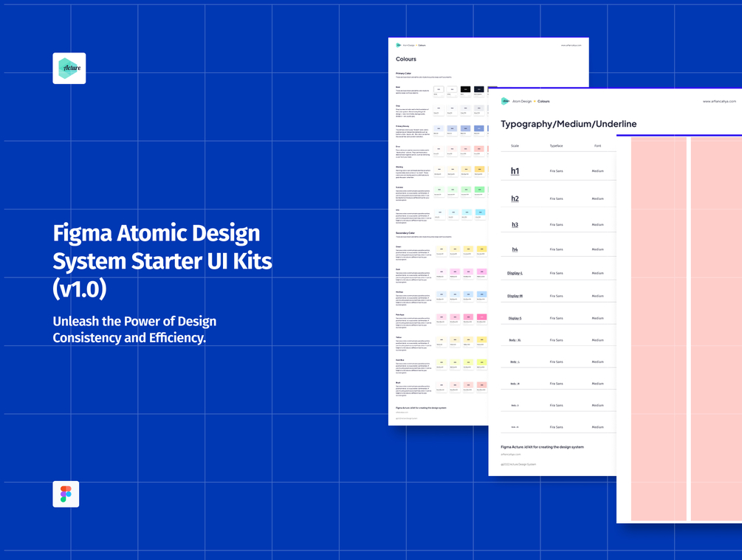The image size is (742, 560).
Task: Click the 'Typography/Medium/Underline' heading
Action: pos(568,124)
